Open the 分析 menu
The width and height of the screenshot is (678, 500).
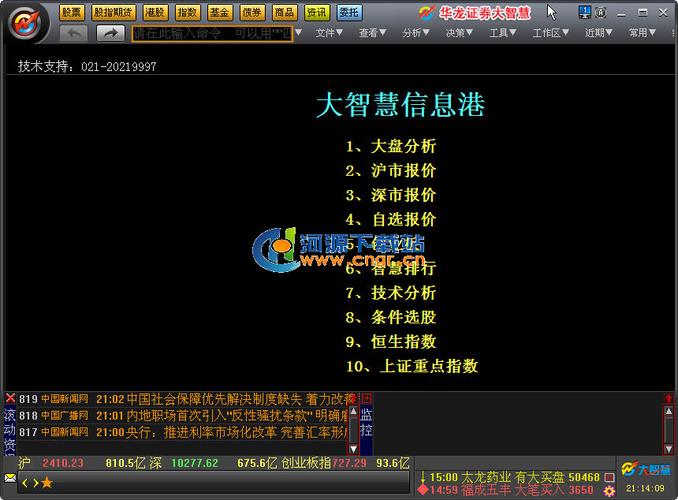tap(416, 32)
